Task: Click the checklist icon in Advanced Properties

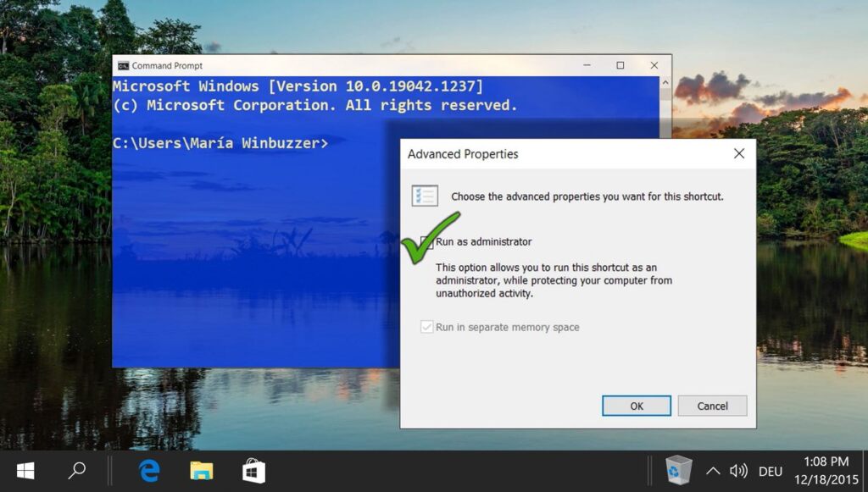Action: click(x=424, y=196)
